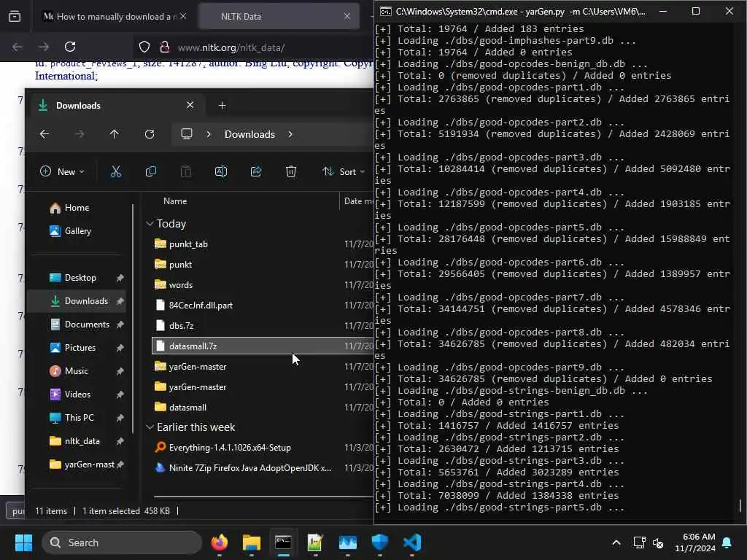This screenshot has width=747, height=560.
Task: Switch to cmd window via taskbar icon
Action: 283,542
